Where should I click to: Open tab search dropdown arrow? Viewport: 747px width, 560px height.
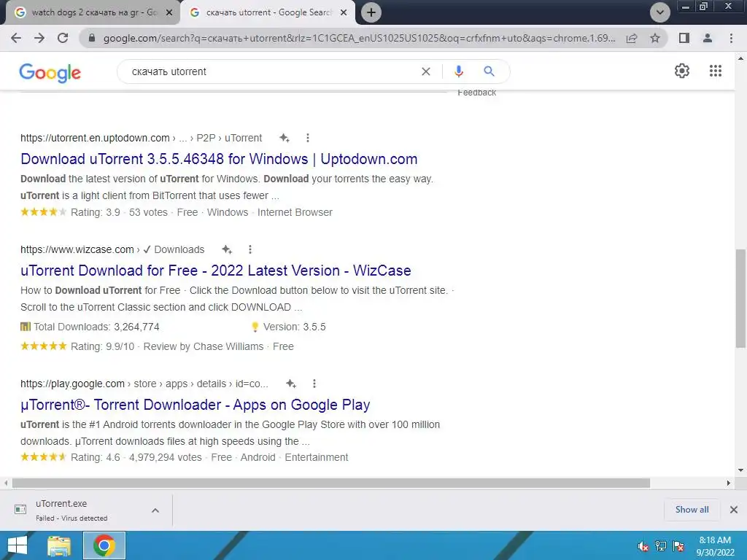(659, 12)
